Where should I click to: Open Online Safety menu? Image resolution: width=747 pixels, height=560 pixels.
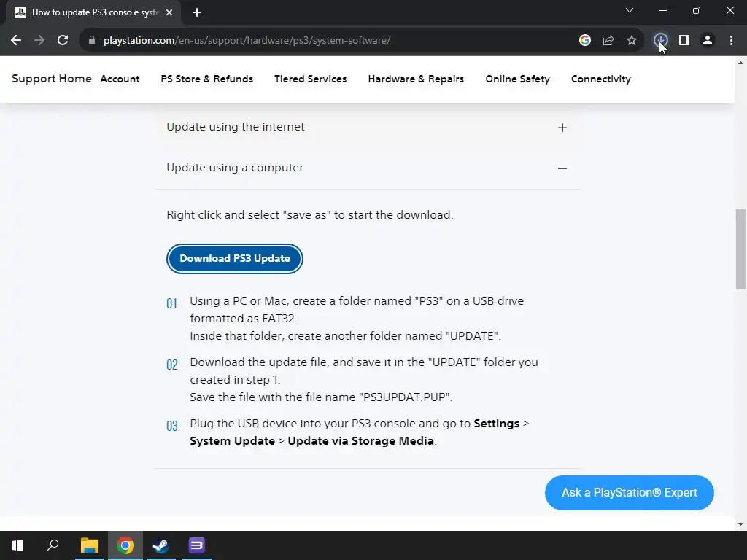click(517, 79)
